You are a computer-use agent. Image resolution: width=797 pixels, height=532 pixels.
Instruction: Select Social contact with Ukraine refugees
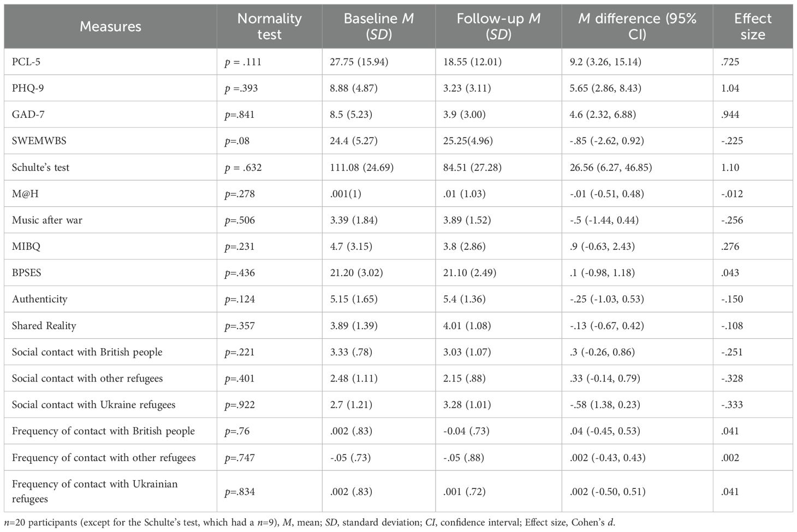click(94, 405)
